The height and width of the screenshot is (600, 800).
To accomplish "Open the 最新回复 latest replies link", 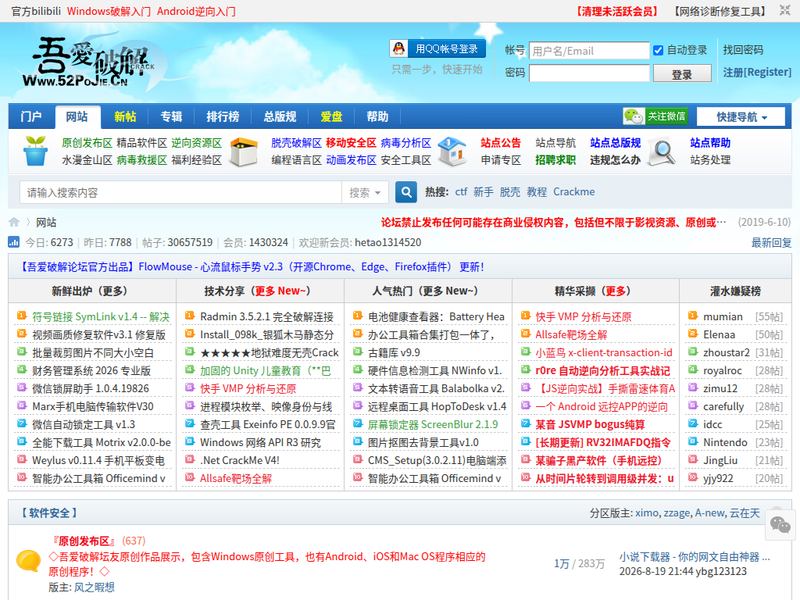I will (771, 242).
